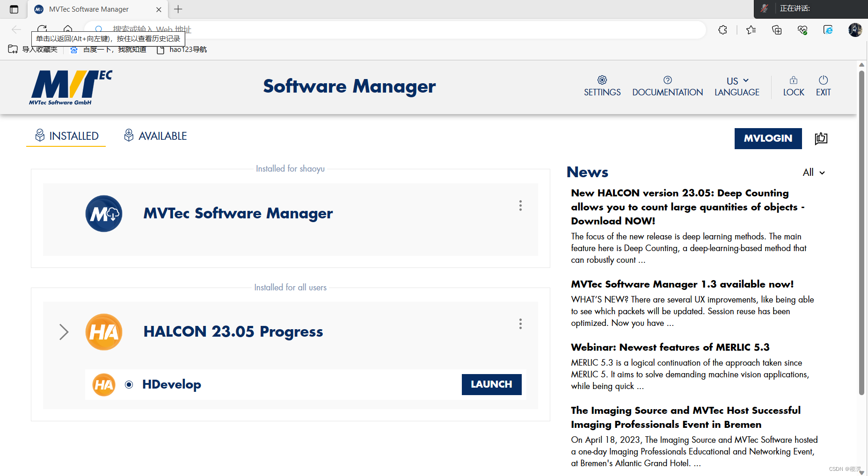The width and height of the screenshot is (868, 476).
Task: Select the HDevelop radio button
Action: pos(129,384)
